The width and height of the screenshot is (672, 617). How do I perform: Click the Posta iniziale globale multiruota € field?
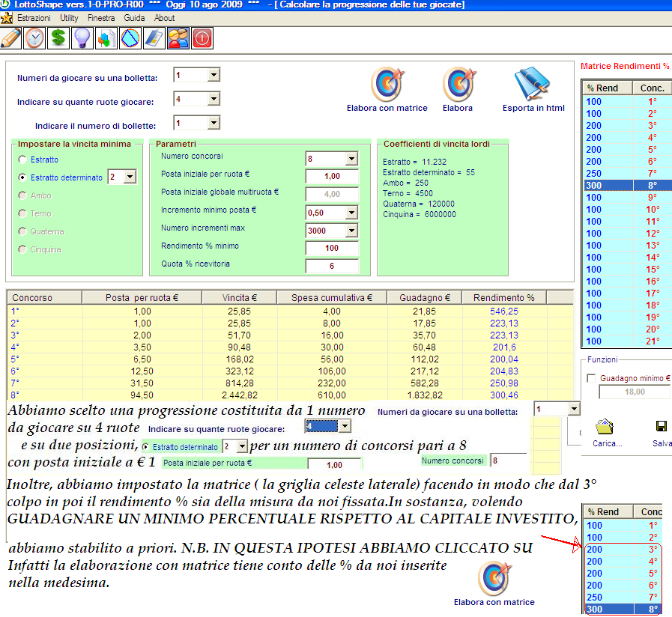coord(332,194)
